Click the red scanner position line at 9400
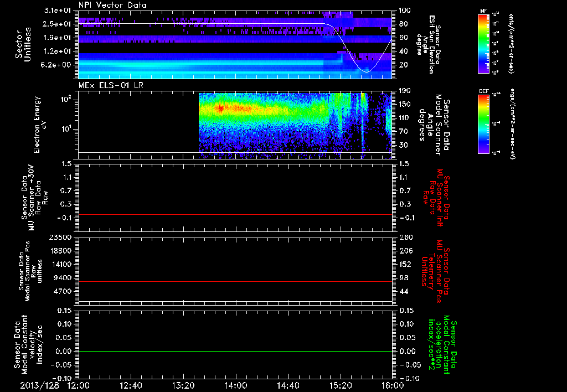Screen dimensions: 567x392 [x=235, y=281]
